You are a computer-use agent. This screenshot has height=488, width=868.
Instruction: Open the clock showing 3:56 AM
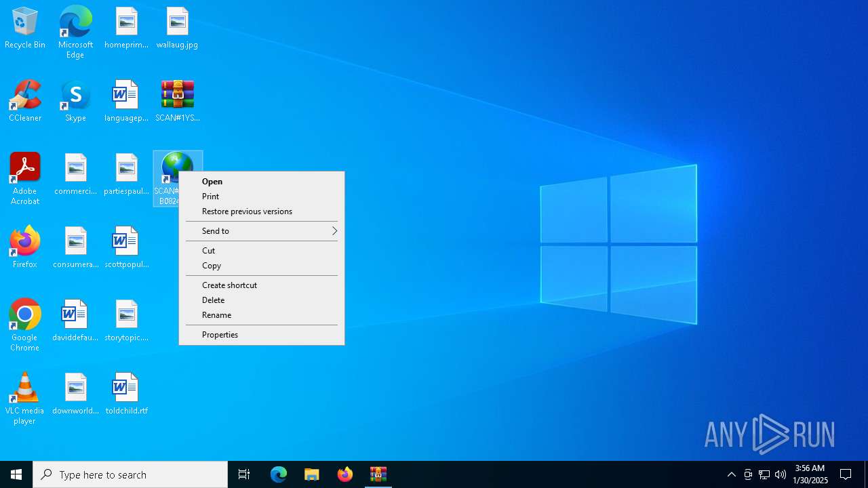(810, 474)
